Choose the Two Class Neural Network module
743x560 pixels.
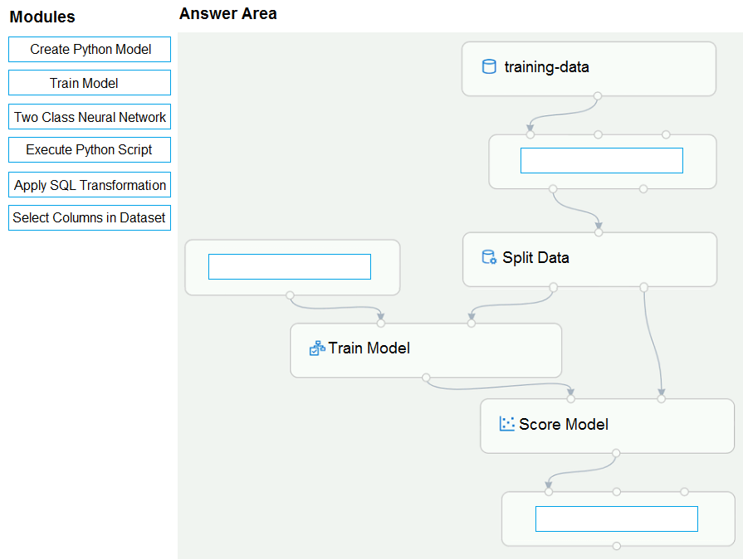coord(90,116)
